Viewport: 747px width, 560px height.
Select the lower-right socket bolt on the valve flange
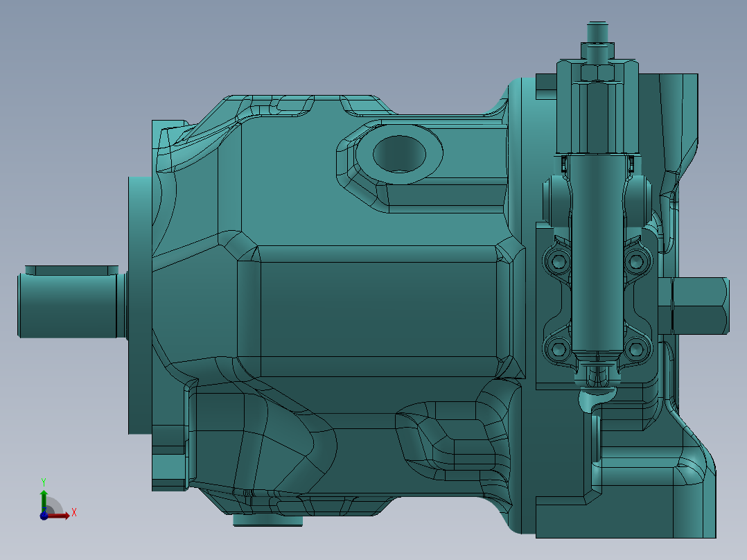click(x=636, y=350)
